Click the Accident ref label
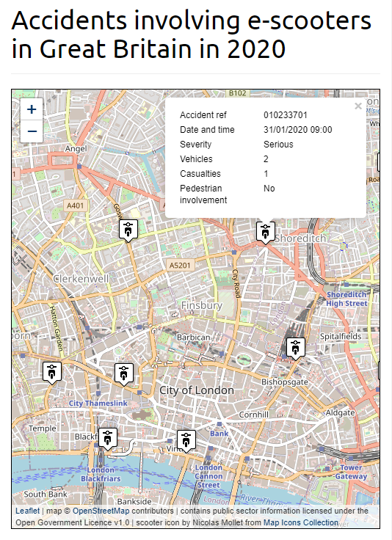392x540 pixels. pos(203,115)
